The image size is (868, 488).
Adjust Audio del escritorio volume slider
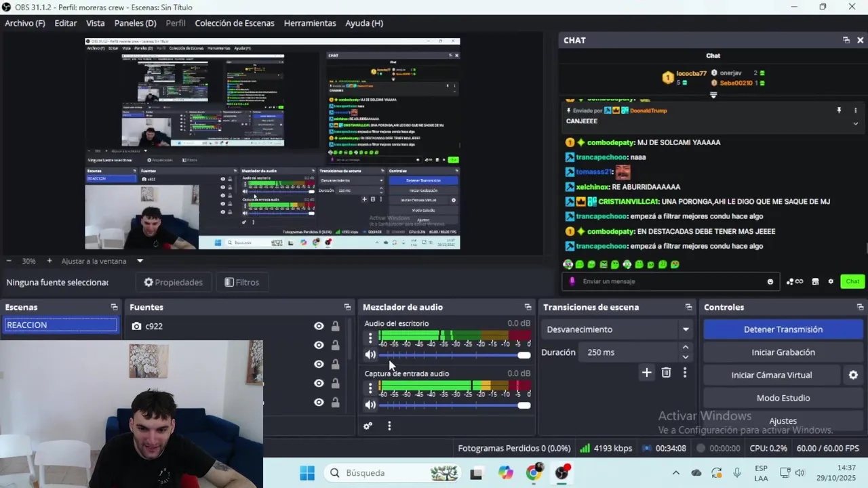pos(454,355)
